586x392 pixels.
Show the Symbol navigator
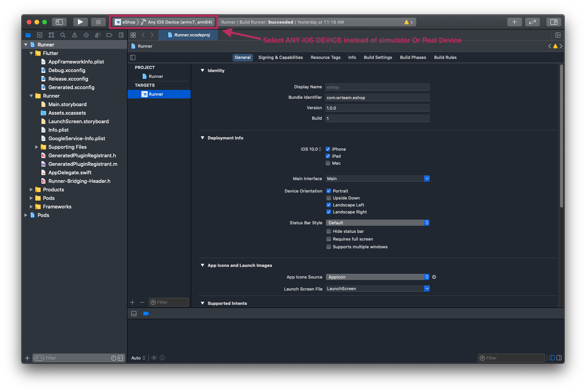51,35
